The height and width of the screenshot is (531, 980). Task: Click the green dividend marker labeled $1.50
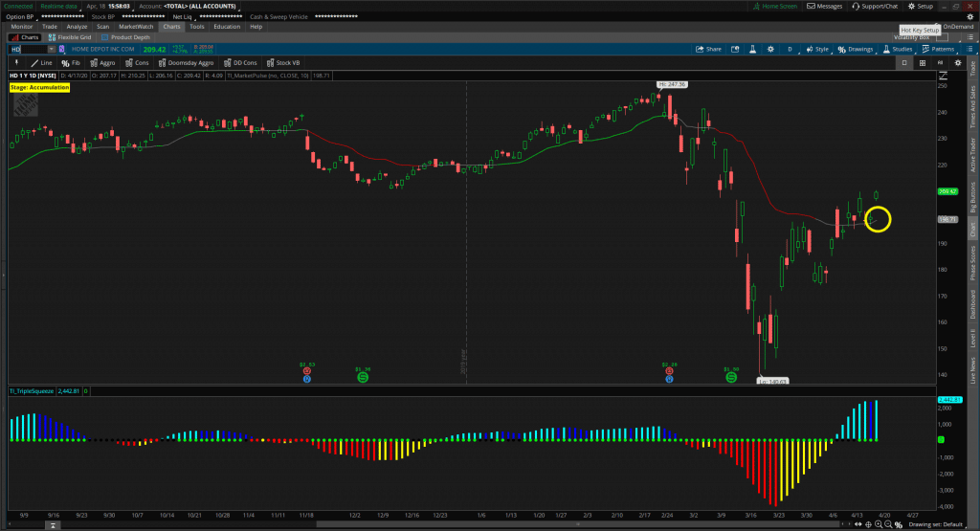(731, 378)
